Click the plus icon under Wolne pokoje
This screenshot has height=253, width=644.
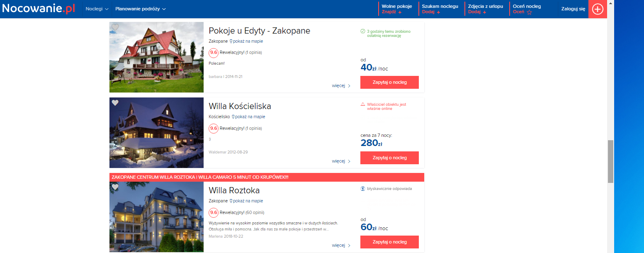[400, 12]
